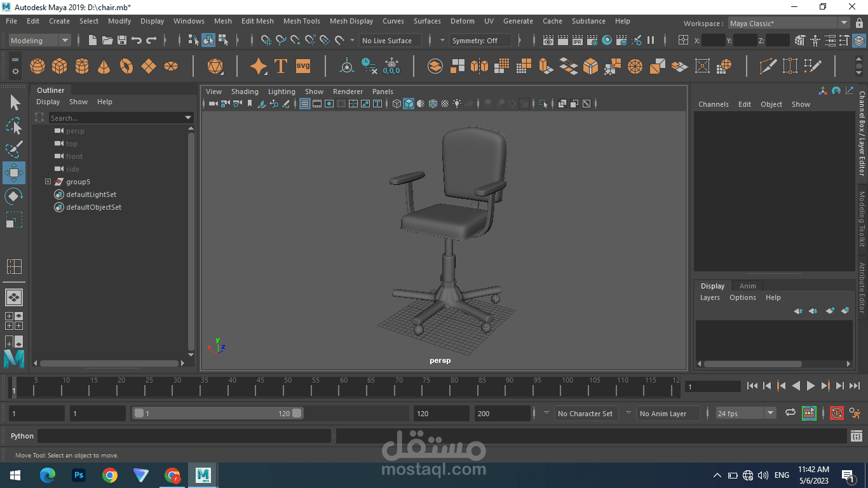Click the Outliner search input field
Image resolution: width=868 pixels, height=488 pixels.
[116, 118]
